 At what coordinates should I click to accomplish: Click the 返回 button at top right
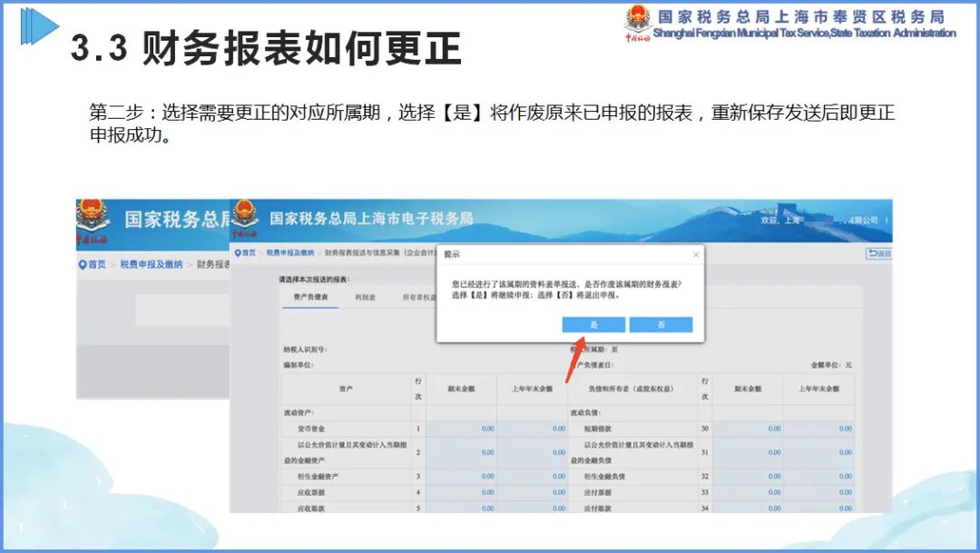878,253
